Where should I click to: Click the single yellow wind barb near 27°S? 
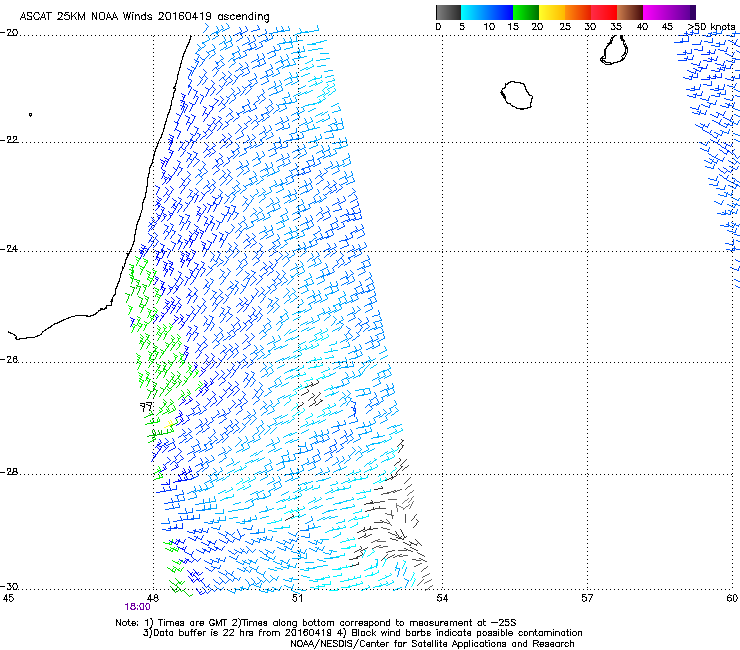tap(169, 423)
